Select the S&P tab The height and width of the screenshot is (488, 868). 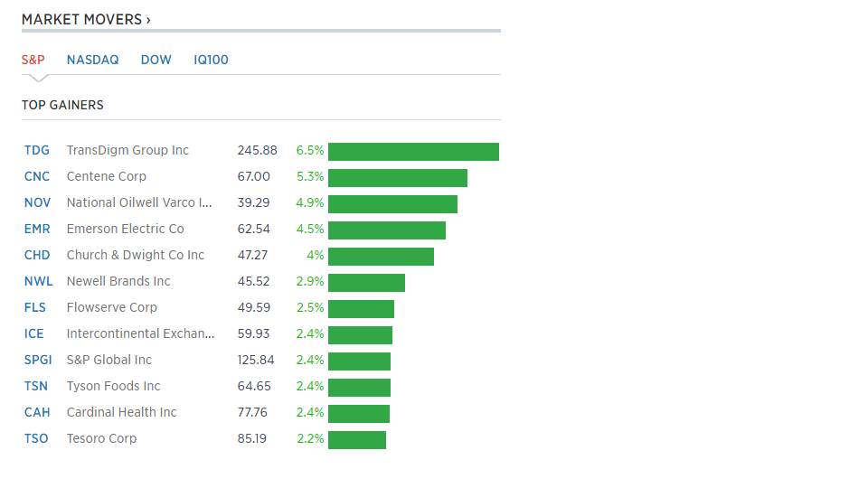click(x=33, y=60)
